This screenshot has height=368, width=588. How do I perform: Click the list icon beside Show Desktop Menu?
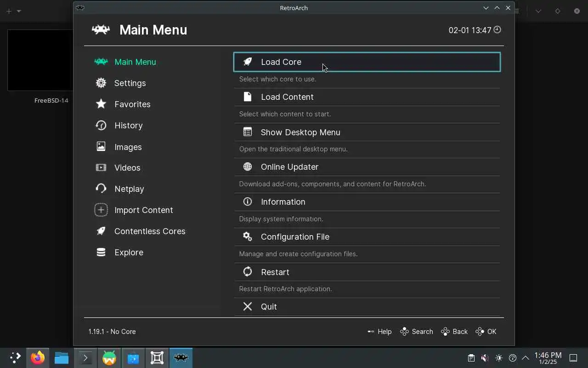tap(248, 132)
